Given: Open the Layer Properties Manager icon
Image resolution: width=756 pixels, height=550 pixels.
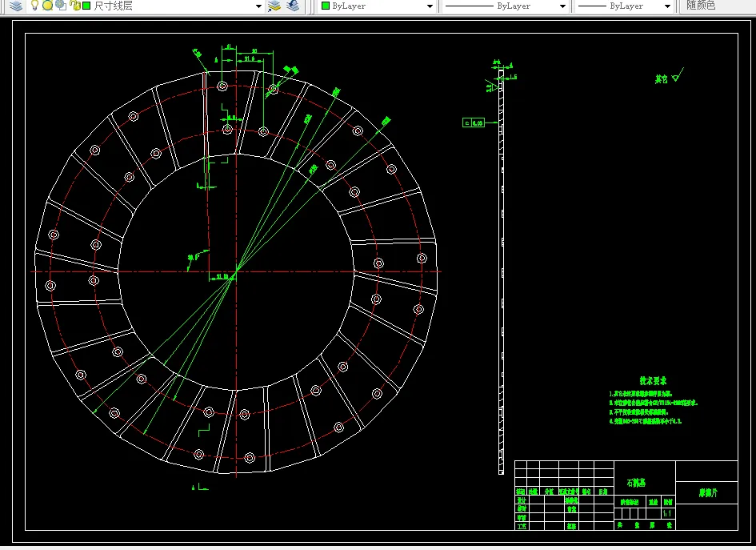Looking at the screenshot, I should (x=15, y=6).
